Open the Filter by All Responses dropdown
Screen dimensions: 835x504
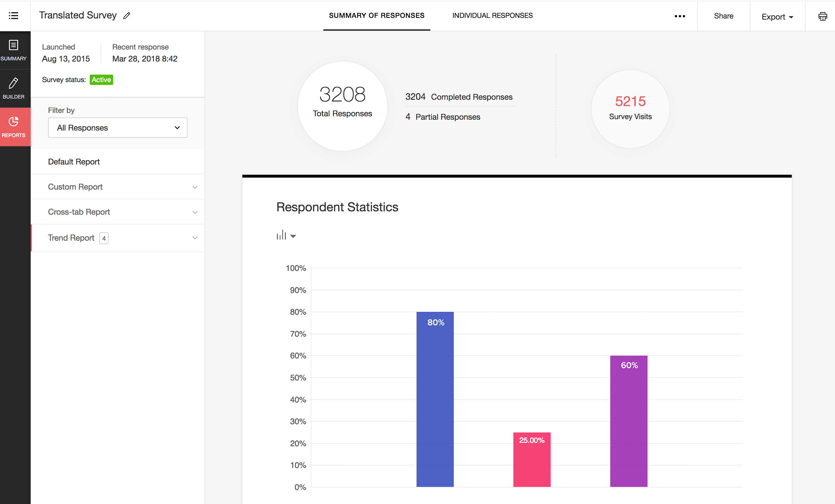coord(118,128)
